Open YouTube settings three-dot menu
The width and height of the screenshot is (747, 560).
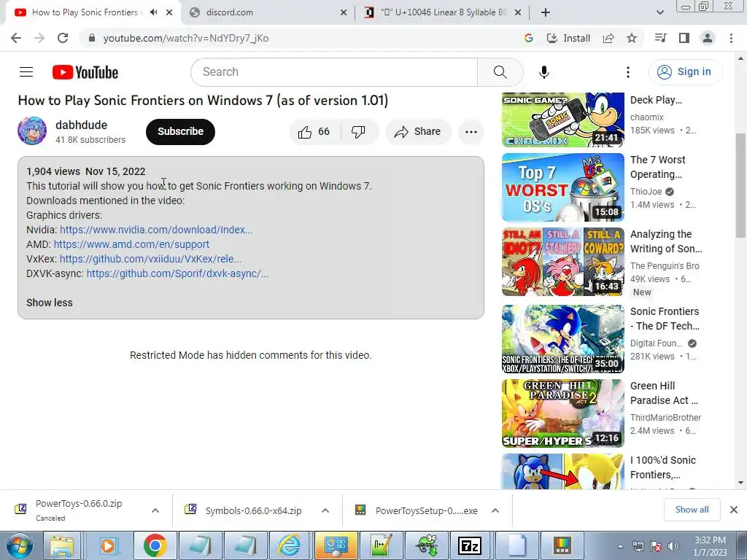(628, 72)
